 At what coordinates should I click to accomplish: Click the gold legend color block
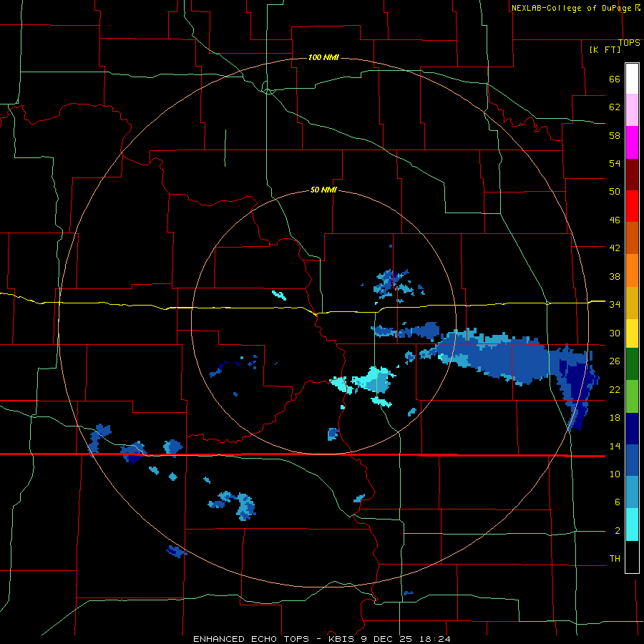click(632, 302)
